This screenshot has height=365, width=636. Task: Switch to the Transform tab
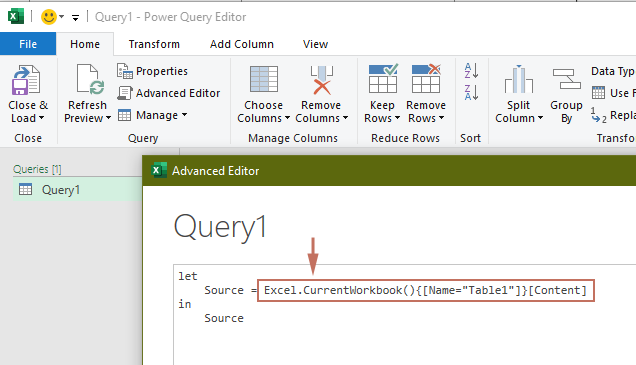click(x=154, y=44)
